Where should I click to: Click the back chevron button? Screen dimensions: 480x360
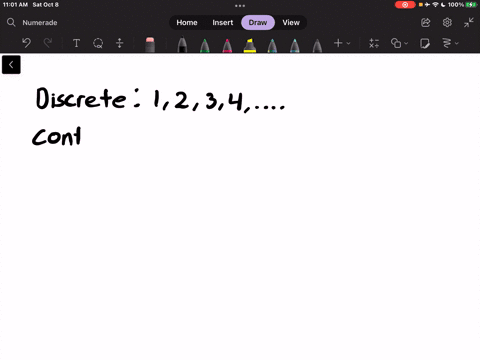[x=11, y=65]
